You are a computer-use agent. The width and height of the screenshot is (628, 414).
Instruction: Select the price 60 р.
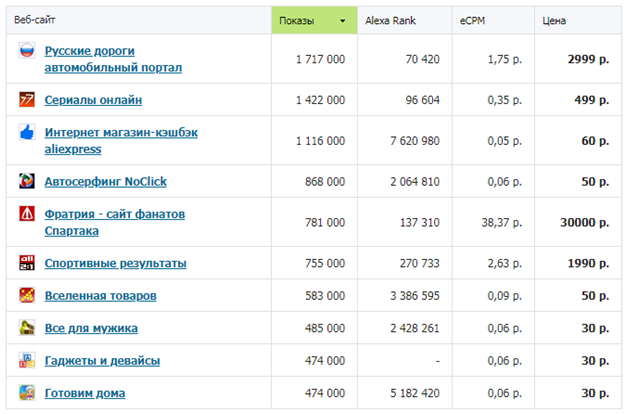(595, 141)
